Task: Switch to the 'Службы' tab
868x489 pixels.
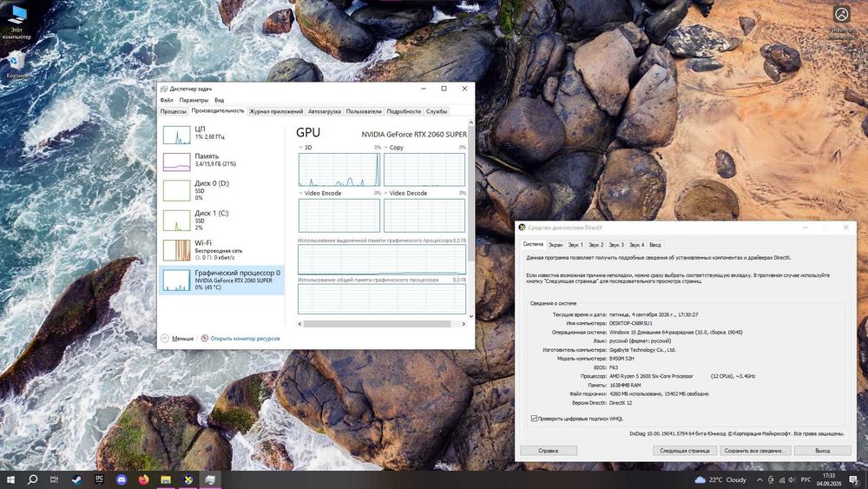Action: (x=437, y=111)
